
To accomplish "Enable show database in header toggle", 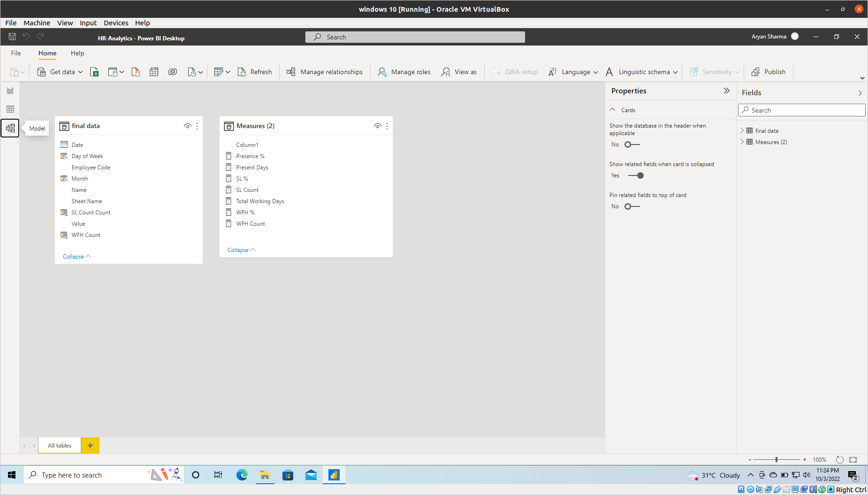I will [x=632, y=145].
